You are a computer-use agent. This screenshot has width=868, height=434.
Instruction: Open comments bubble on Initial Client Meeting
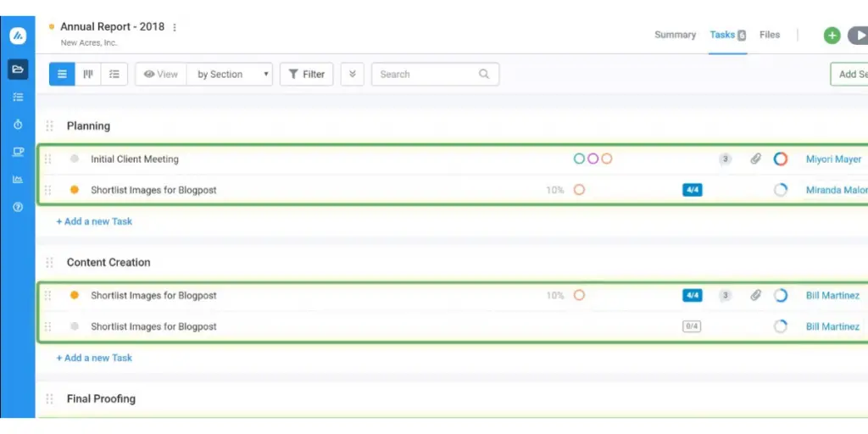click(x=725, y=159)
